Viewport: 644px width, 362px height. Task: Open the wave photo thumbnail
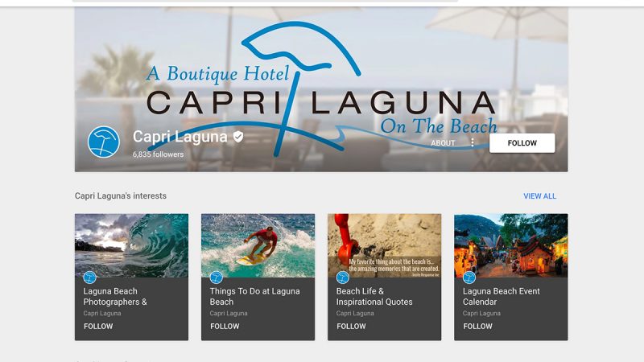(x=131, y=245)
